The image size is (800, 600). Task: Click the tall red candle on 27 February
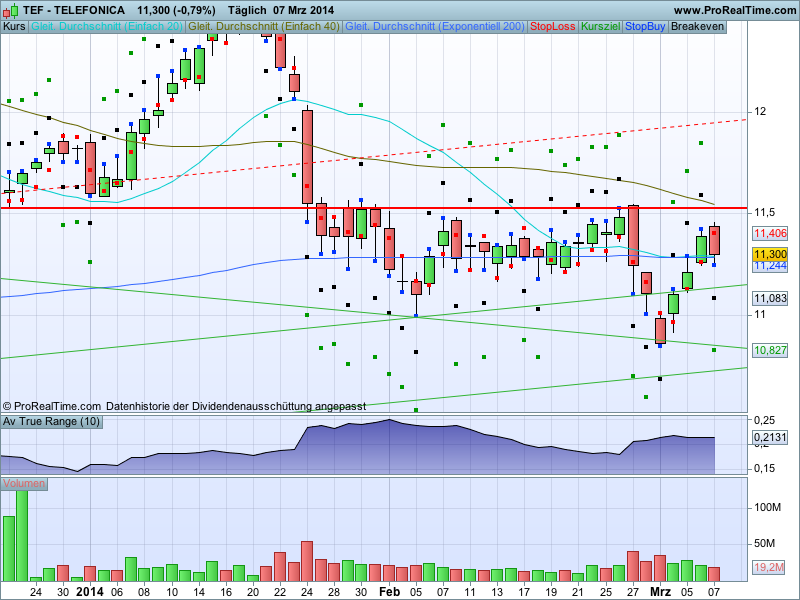click(633, 235)
